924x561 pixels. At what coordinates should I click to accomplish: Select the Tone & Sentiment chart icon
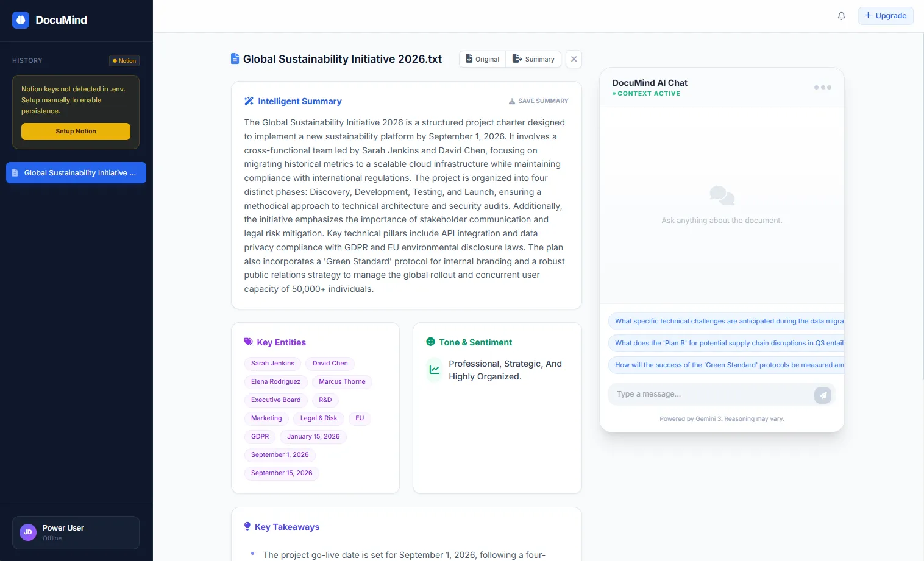(x=433, y=370)
